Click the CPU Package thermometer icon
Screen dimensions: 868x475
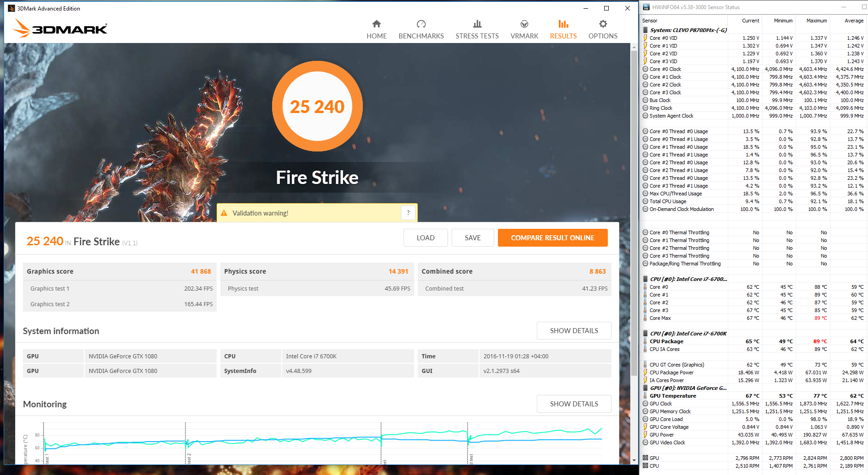click(645, 341)
